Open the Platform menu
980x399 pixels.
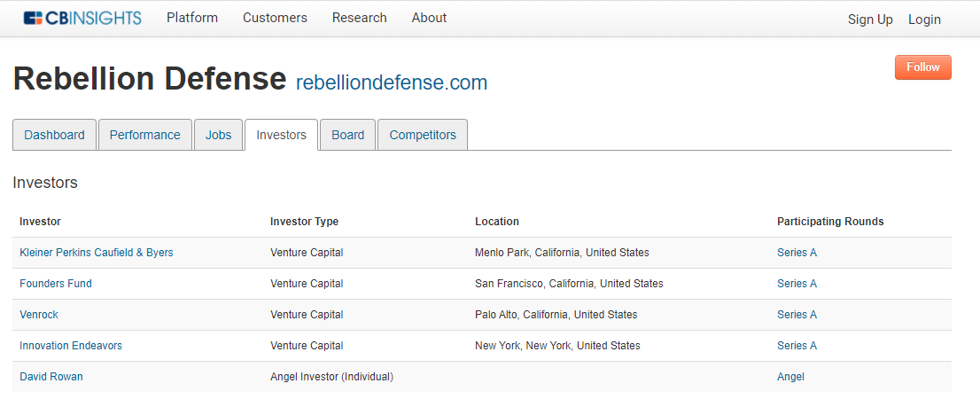(192, 18)
